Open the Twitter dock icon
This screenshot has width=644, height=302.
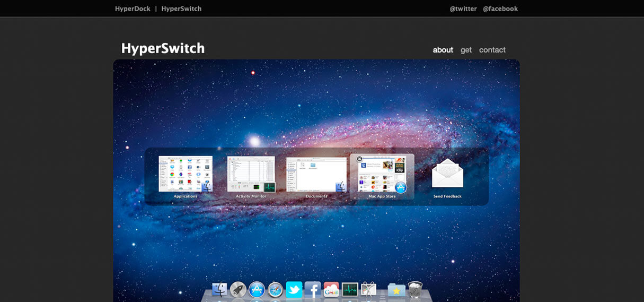294,289
